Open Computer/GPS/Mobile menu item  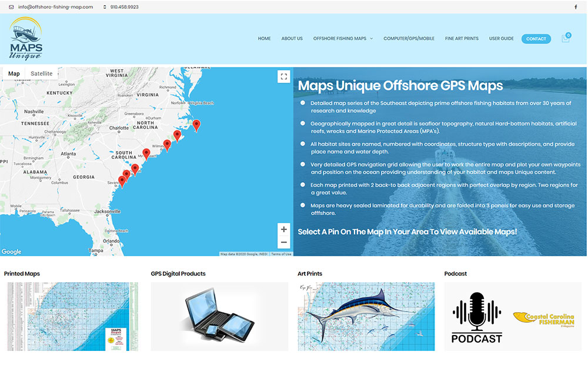[x=409, y=39]
